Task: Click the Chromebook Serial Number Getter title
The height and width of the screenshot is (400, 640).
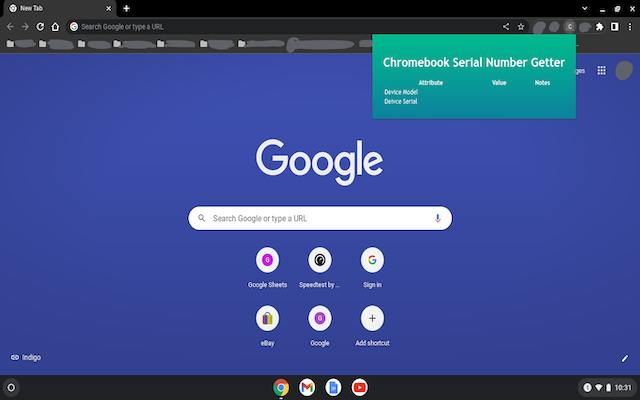Action: [x=474, y=62]
